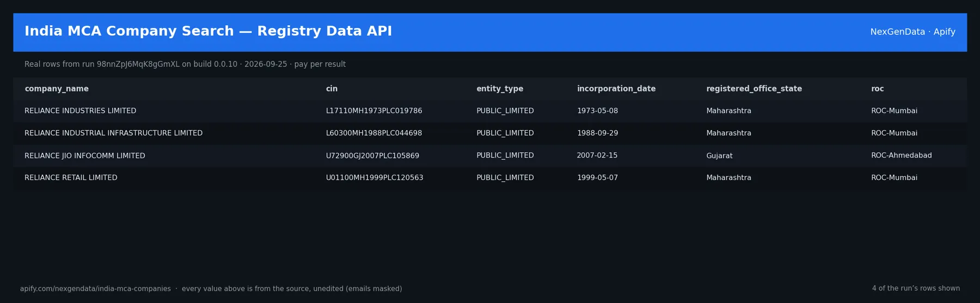Click the incorporation date 1973-05-08
The image size is (980, 303).
597,111
